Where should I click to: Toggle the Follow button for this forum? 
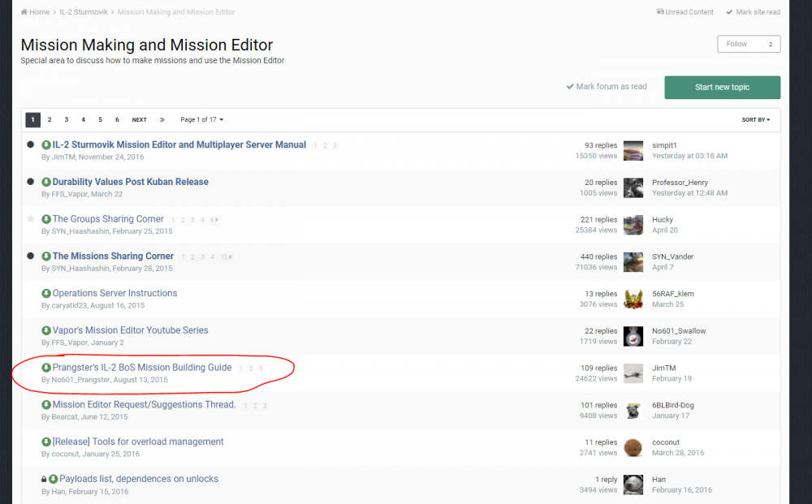748,44
